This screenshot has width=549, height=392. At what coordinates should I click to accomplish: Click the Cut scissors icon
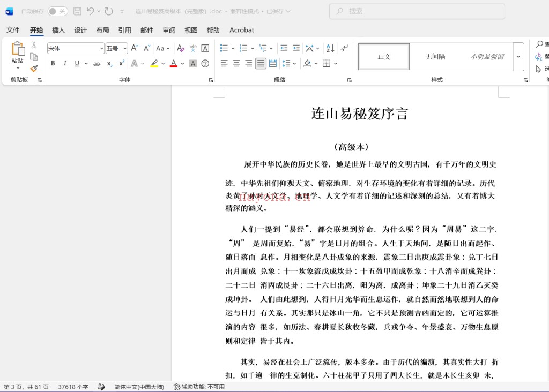pos(34,45)
